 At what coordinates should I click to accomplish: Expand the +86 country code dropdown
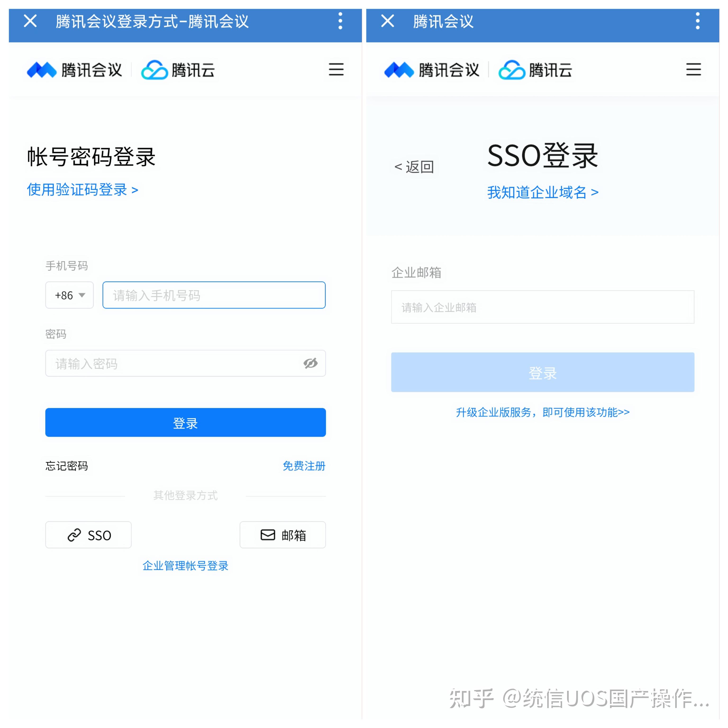[69, 295]
